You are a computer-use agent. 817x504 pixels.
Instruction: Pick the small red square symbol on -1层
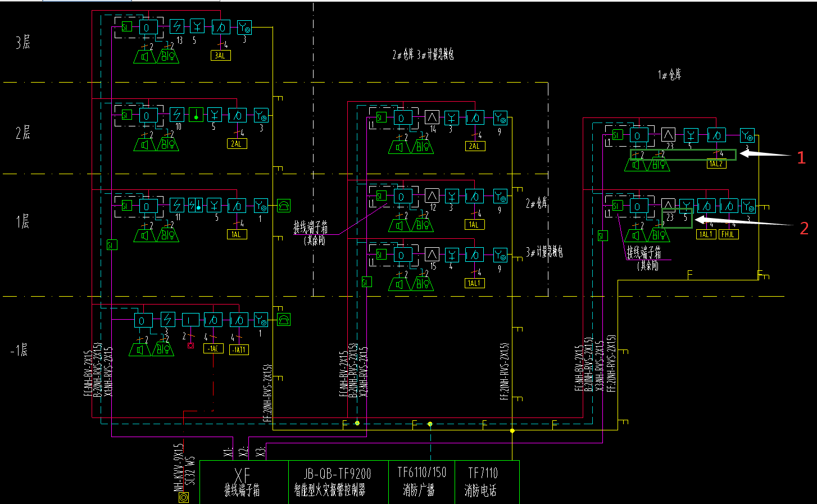pos(190,345)
